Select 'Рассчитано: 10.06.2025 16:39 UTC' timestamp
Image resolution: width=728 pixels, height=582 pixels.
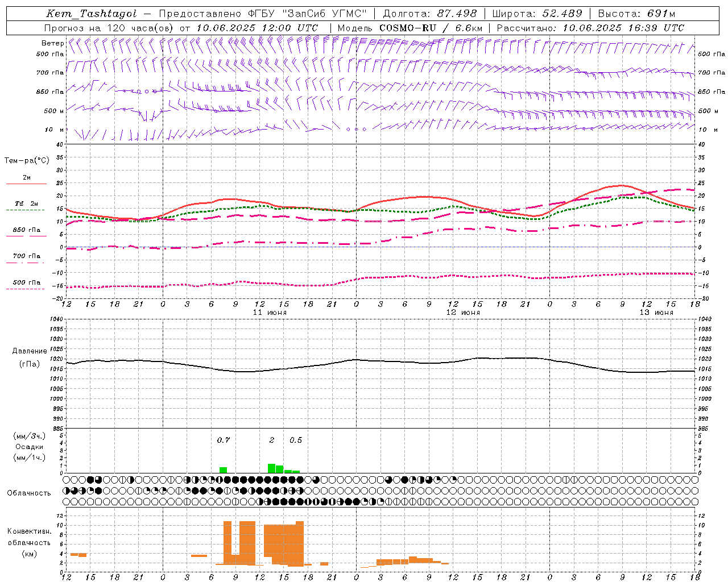(x=590, y=28)
